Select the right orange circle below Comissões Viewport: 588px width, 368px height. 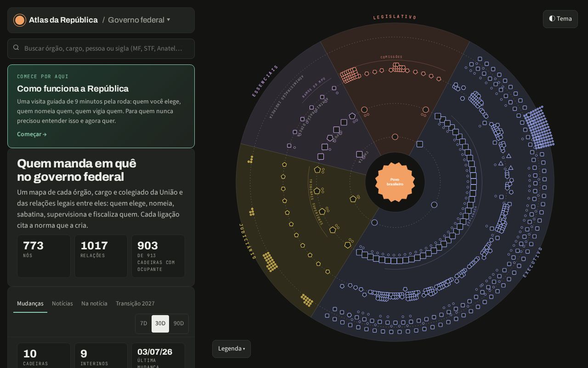(425, 110)
